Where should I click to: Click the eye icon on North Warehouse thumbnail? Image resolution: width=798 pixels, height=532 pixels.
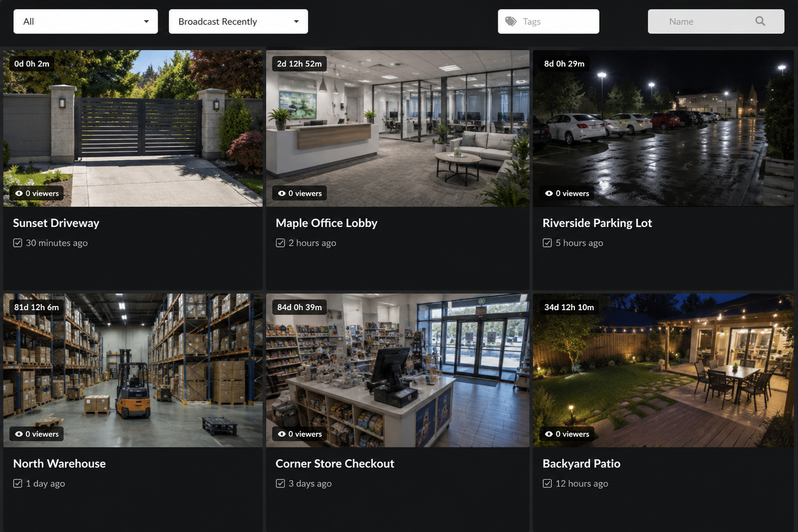(19, 434)
